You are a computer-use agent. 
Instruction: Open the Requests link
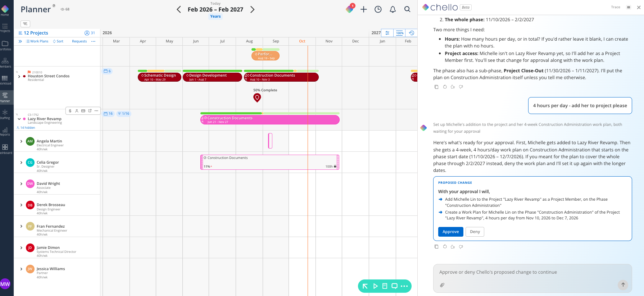click(79, 41)
